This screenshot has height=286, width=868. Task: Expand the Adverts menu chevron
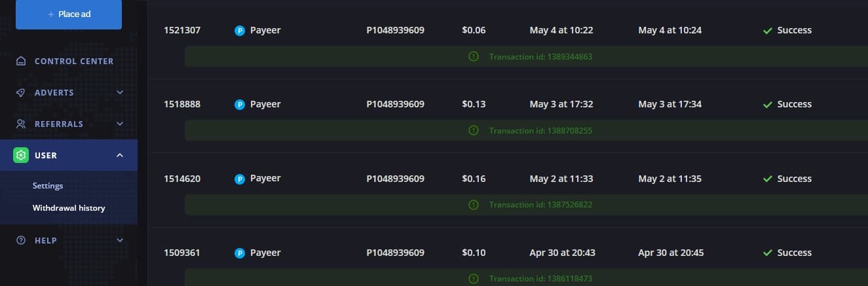[120, 92]
